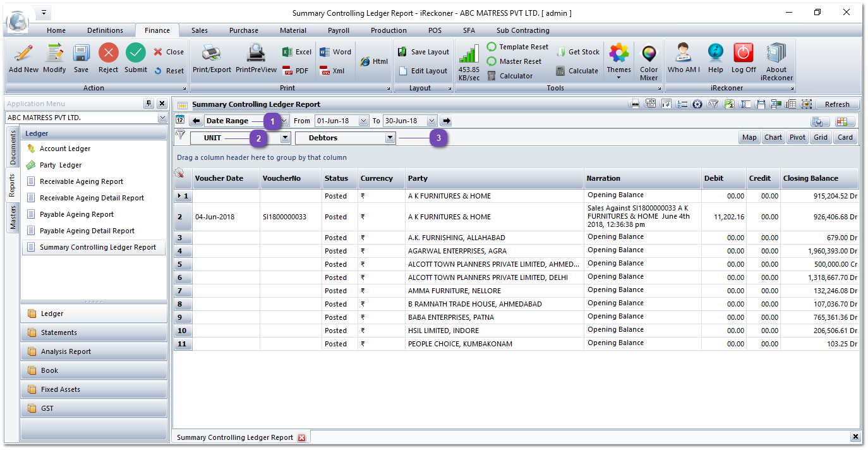This screenshot has width=868, height=450.
Task: Toggle auto-hide pin on Application Menu panel
Action: 150,104
